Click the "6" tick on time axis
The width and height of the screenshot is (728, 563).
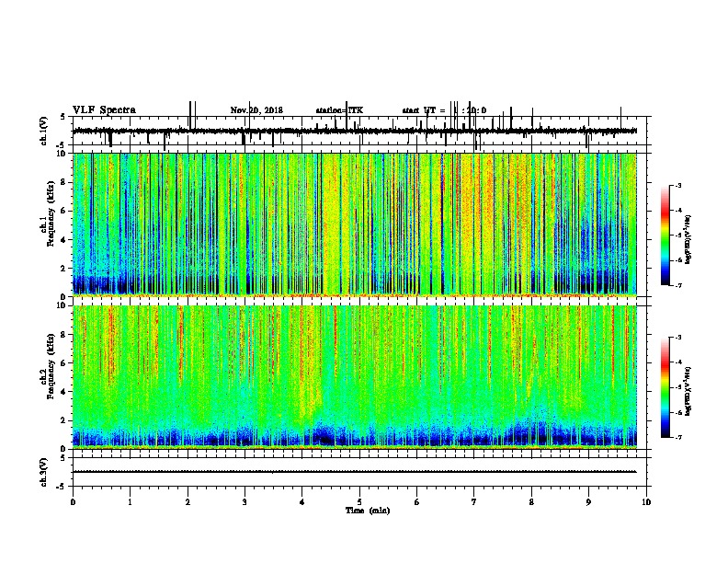(416, 501)
